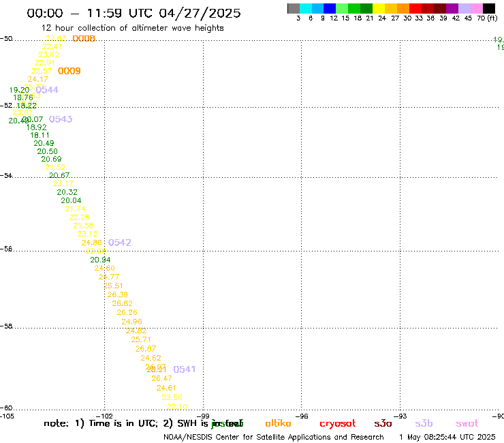This screenshot has width=504, height=443.
Task: Click the bright red legend swatch
Action: [415, 8]
